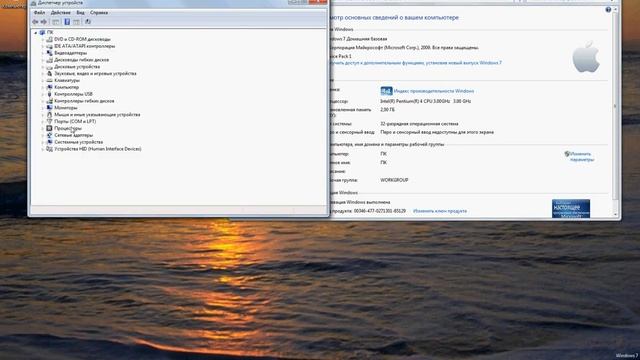Expand Дисководы гибких дисков node
This screenshot has height=360, width=640.
(42, 60)
